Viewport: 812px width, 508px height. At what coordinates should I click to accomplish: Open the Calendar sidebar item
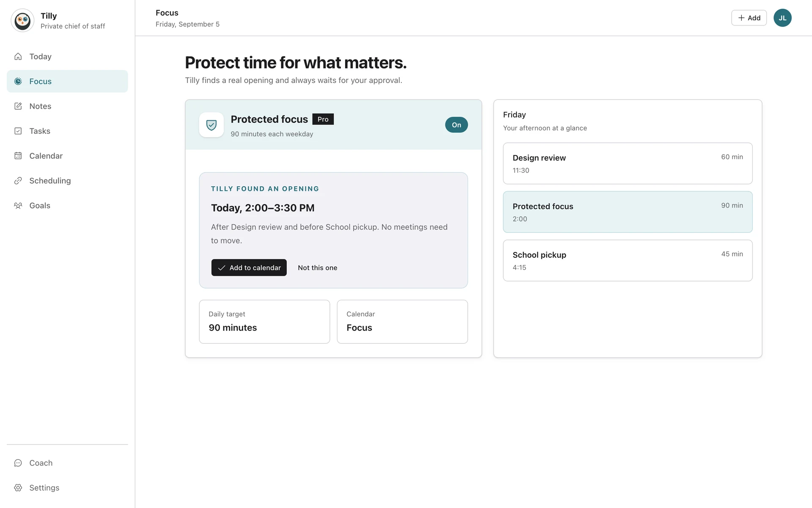pos(67,156)
